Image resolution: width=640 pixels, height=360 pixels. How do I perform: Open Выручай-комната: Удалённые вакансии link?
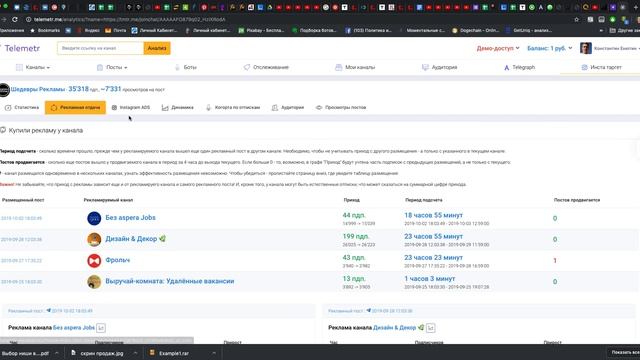[170, 281]
